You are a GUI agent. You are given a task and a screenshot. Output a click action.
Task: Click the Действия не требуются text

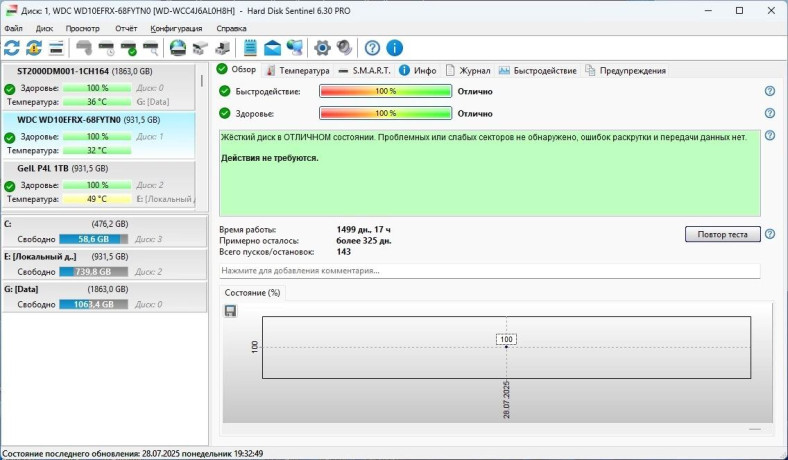point(270,158)
